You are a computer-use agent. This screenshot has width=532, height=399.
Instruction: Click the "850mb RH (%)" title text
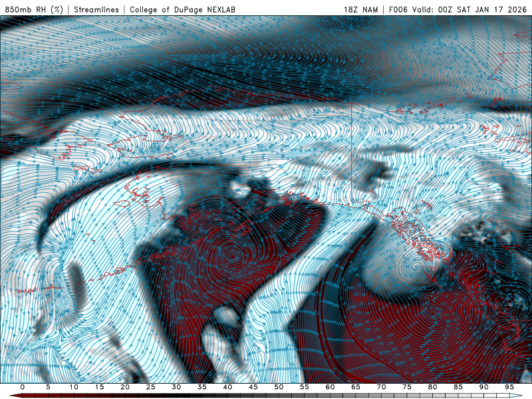click(x=34, y=9)
